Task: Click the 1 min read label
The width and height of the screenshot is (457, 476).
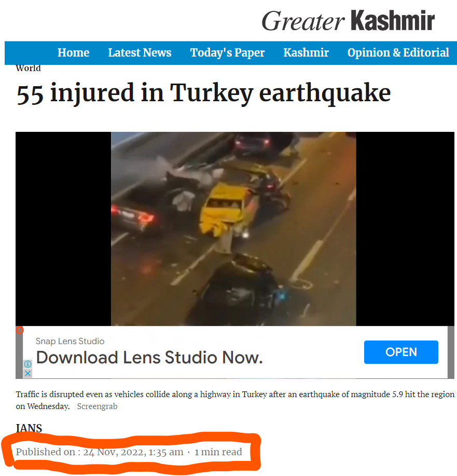Action: 218,452
